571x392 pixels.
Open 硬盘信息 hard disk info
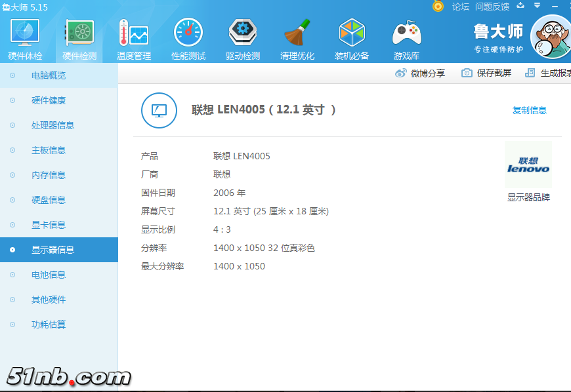59,200
